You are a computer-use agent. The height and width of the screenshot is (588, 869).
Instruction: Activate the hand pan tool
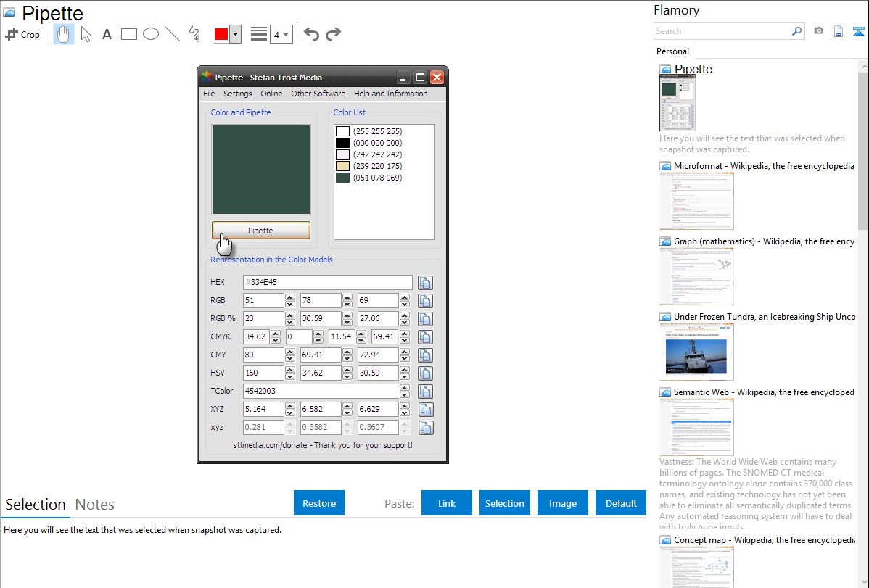[63, 34]
